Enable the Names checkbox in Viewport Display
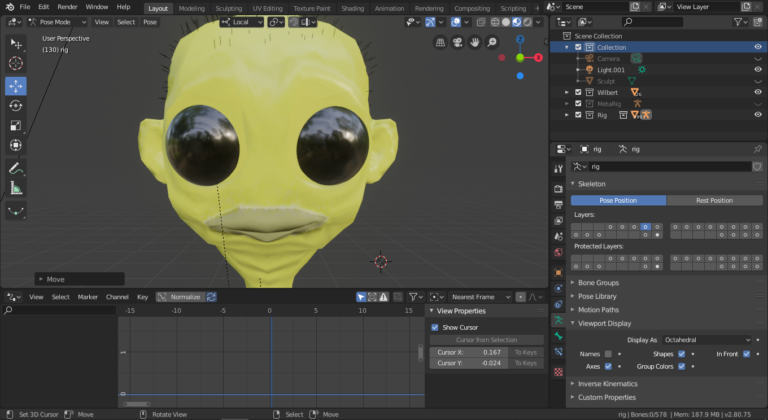 tap(607, 354)
